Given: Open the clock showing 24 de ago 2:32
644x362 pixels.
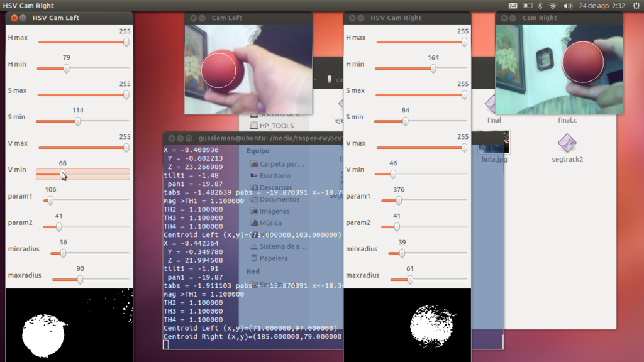Looking at the screenshot, I should pyautogui.click(x=602, y=6).
